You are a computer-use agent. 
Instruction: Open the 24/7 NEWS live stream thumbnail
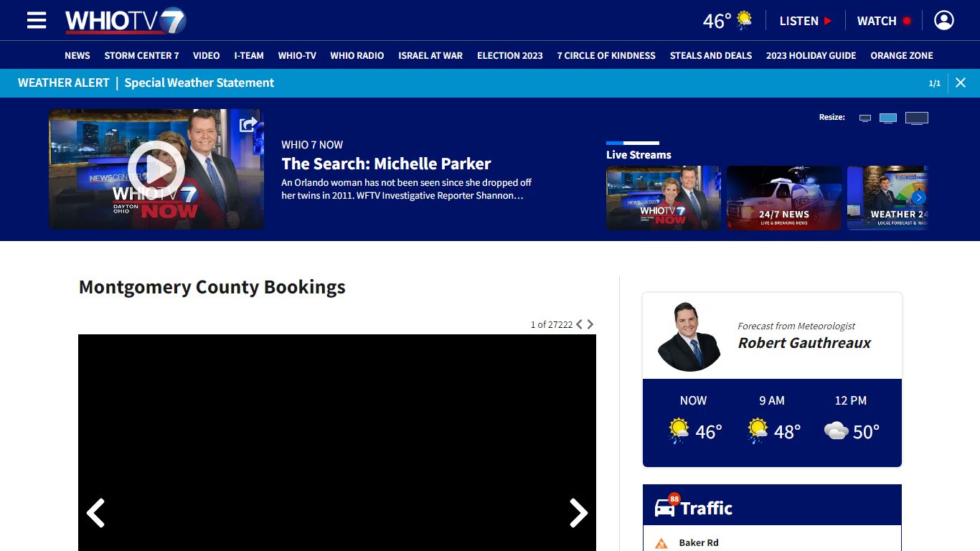click(784, 198)
